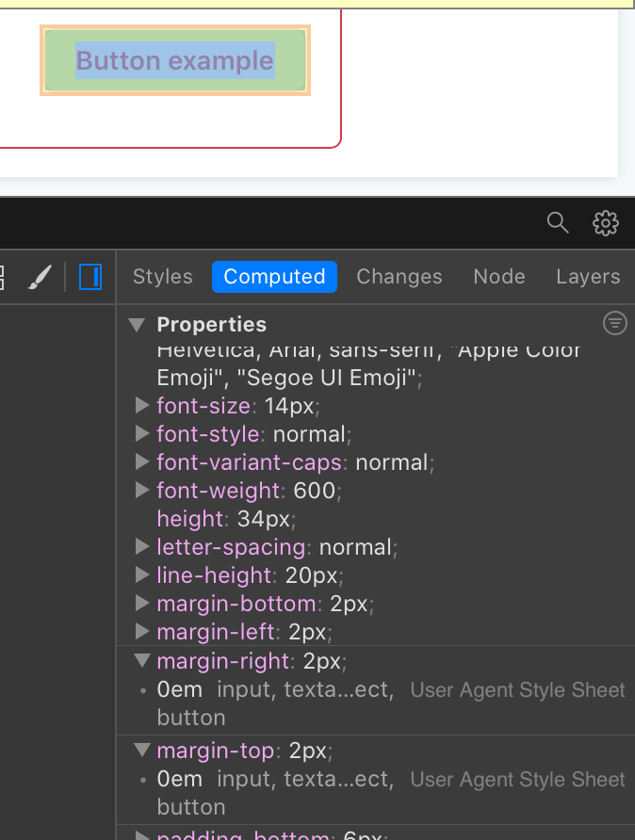Expand the font-size property details
Screen dimensions: 635x840
pos(141,406)
